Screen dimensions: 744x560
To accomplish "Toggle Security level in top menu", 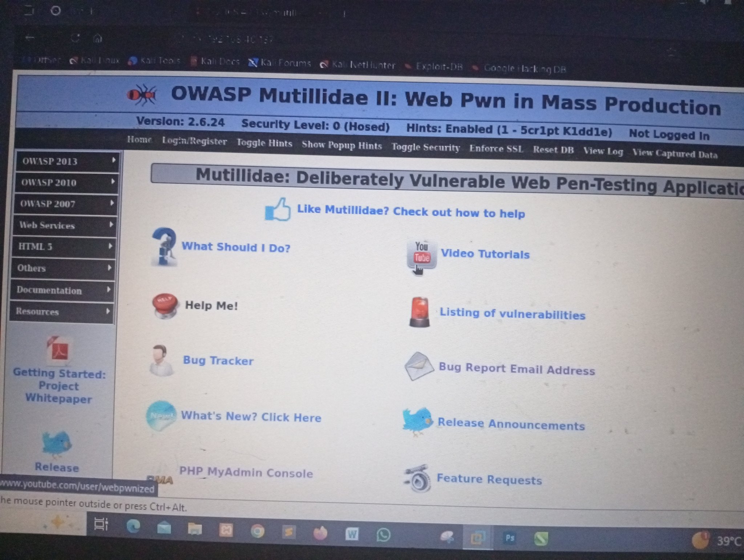I will pos(425,147).
